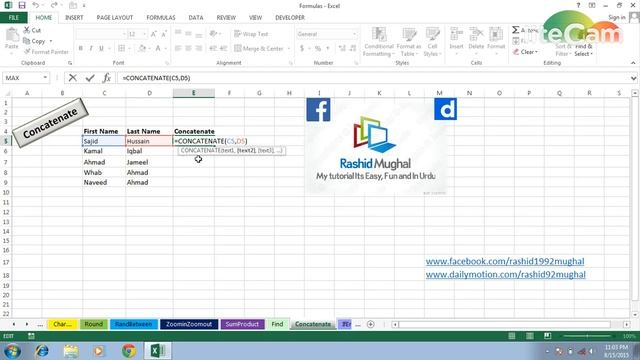The height and width of the screenshot is (360, 640).
Task: Open File Explorer from taskbar
Action: pyautogui.click(x=71, y=351)
